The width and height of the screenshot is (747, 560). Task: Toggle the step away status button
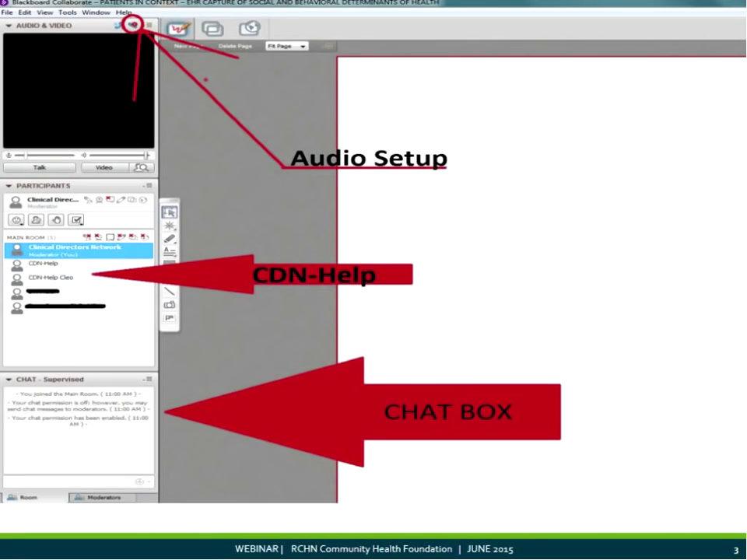tap(37, 220)
